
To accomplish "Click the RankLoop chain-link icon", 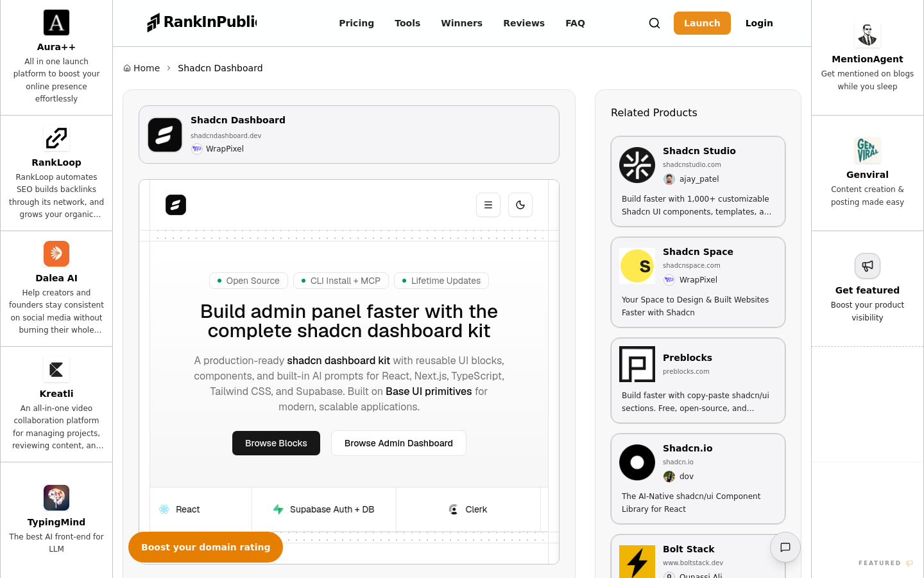I will (x=56, y=138).
